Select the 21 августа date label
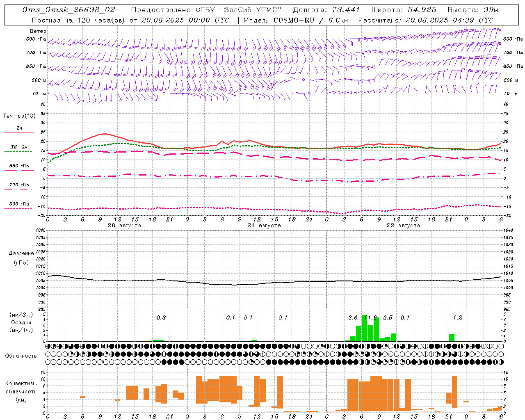 264,226
